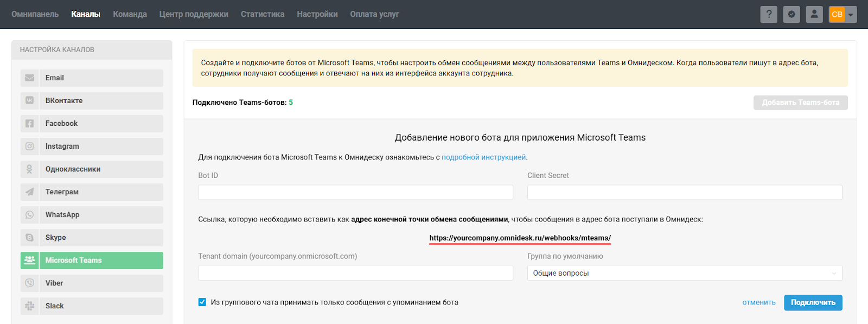Select the ВКонтакте channel label

[x=64, y=101]
